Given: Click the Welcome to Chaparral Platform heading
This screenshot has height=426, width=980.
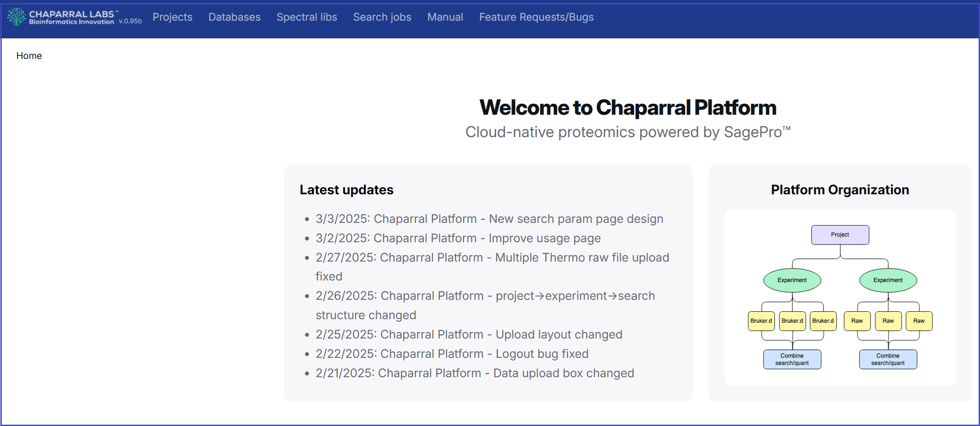Looking at the screenshot, I should [628, 108].
